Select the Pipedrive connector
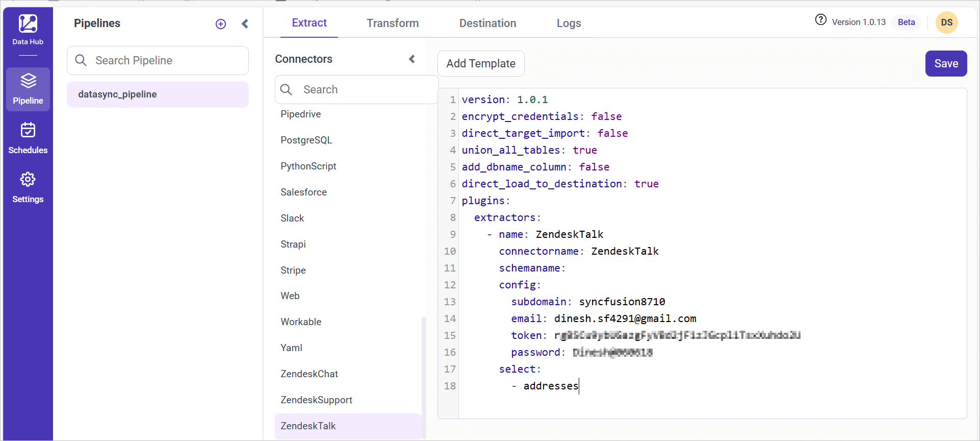Image resolution: width=980 pixels, height=441 pixels. pyautogui.click(x=300, y=114)
